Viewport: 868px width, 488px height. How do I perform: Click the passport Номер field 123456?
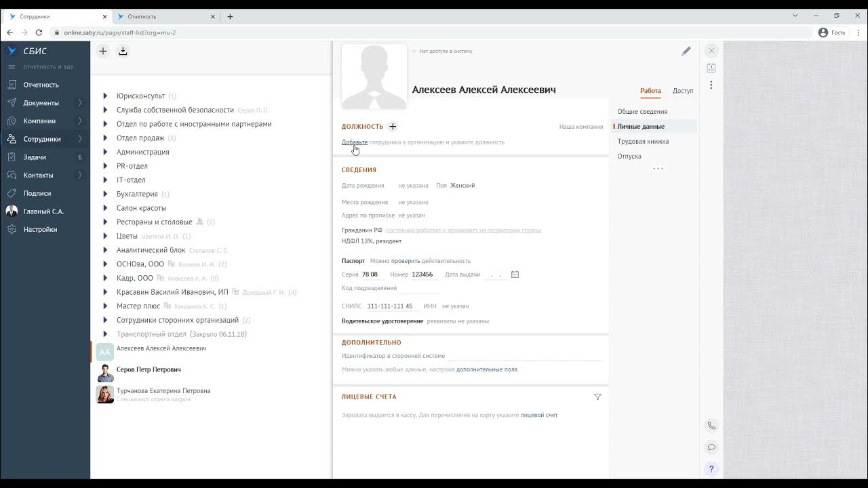[x=425, y=274]
